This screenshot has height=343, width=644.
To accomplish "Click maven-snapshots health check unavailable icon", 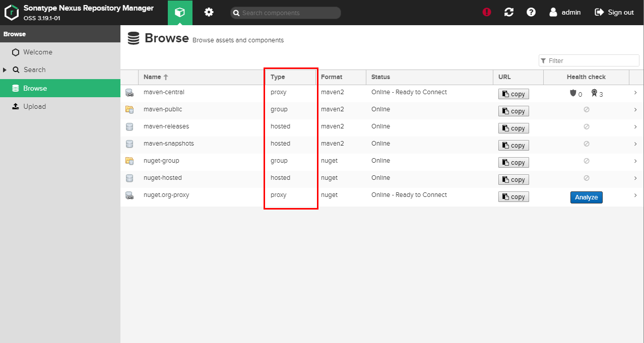I will click(587, 144).
